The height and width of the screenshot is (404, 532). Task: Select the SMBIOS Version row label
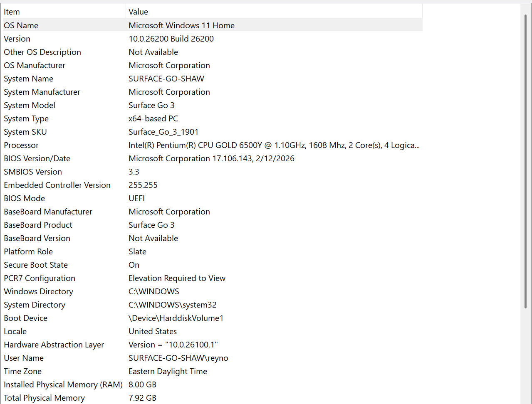(33, 172)
